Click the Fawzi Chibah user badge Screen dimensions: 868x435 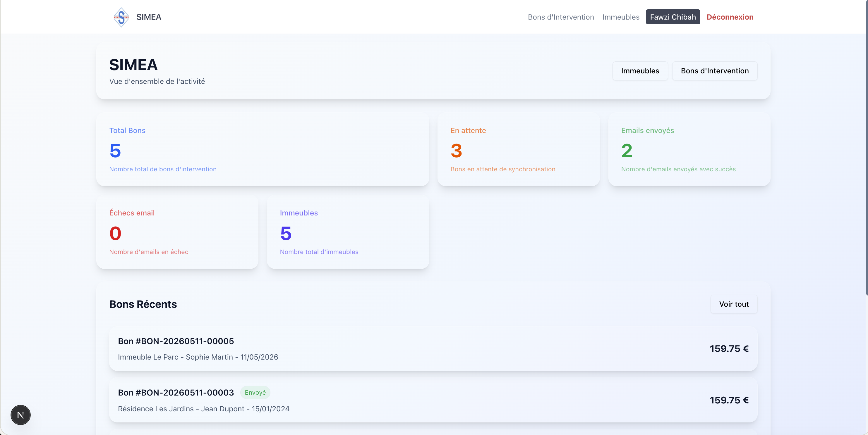(x=673, y=17)
